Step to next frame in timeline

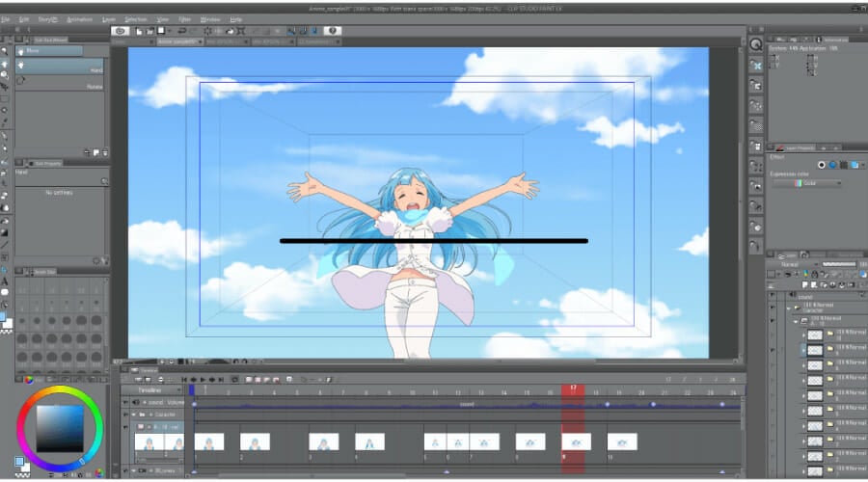click(211, 380)
